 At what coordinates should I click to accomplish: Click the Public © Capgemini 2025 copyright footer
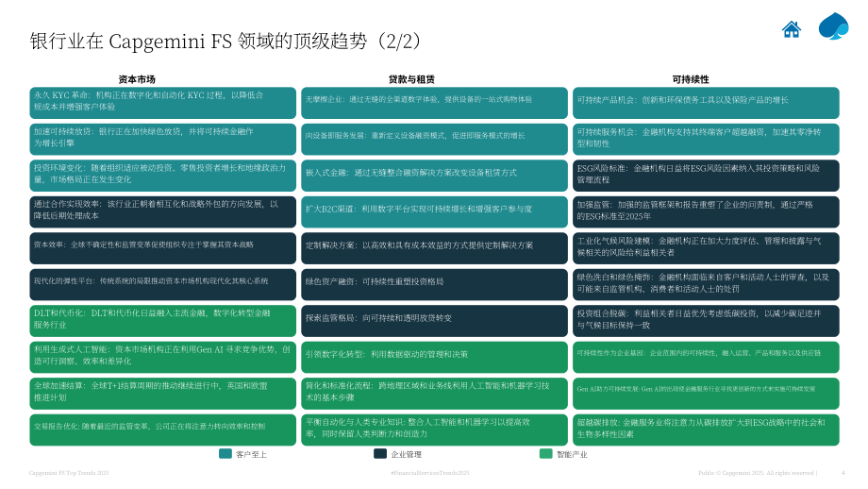pos(756,473)
